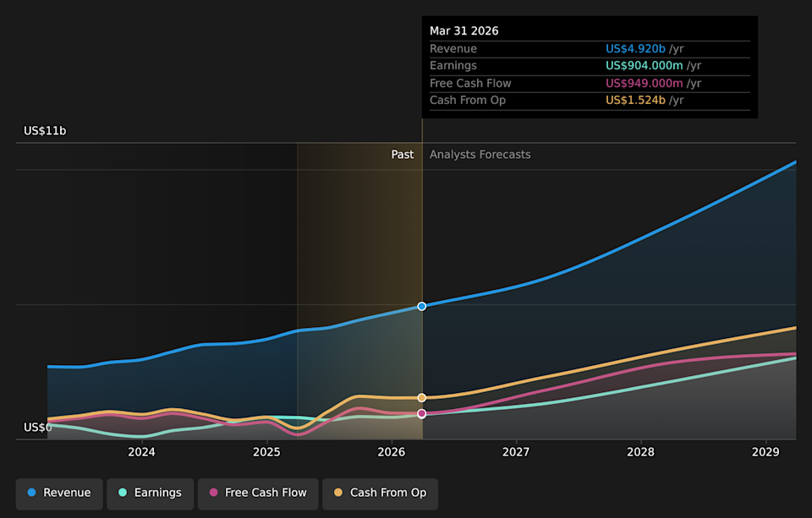Click the 2024 x-axis label

[x=141, y=452]
